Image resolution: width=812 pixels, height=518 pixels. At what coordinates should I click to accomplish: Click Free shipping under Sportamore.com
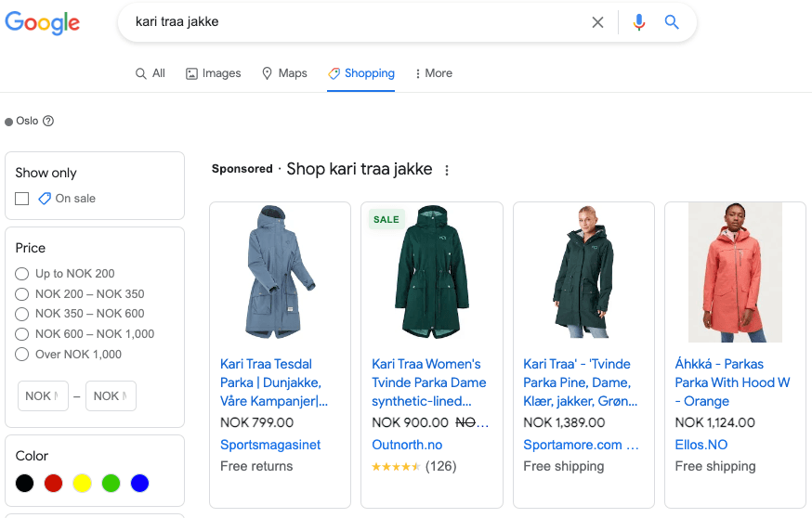click(x=563, y=467)
